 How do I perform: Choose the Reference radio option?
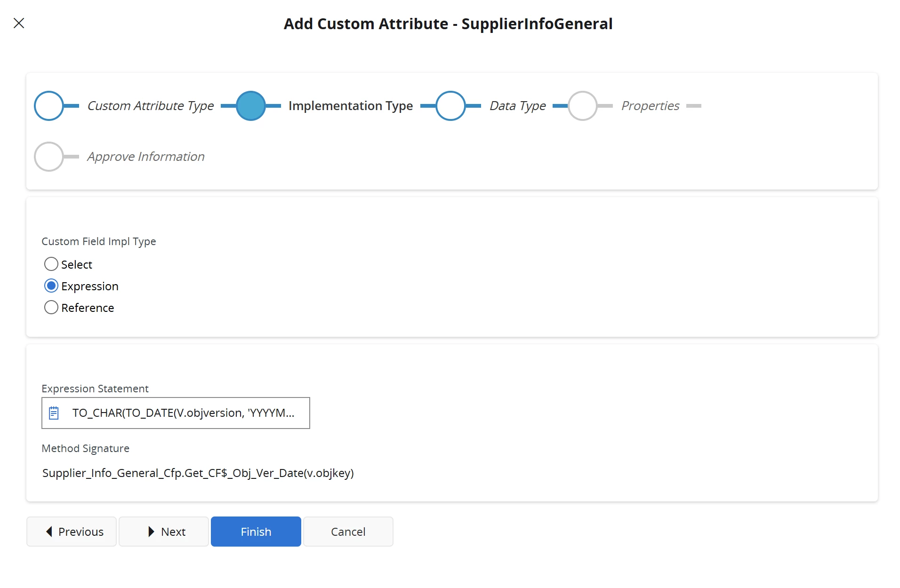[x=51, y=308]
